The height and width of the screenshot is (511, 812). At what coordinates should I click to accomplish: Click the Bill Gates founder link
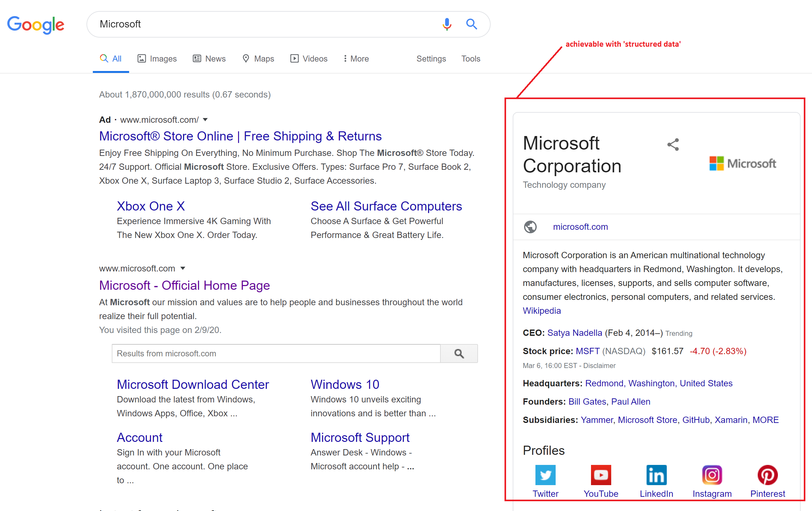pyautogui.click(x=587, y=401)
